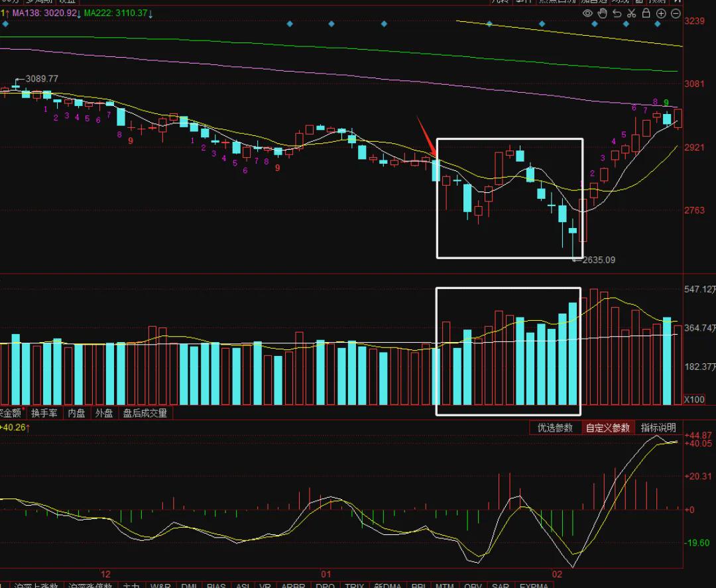Click the X100 unit button
This screenshot has width=716, height=588.
pos(694,400)
